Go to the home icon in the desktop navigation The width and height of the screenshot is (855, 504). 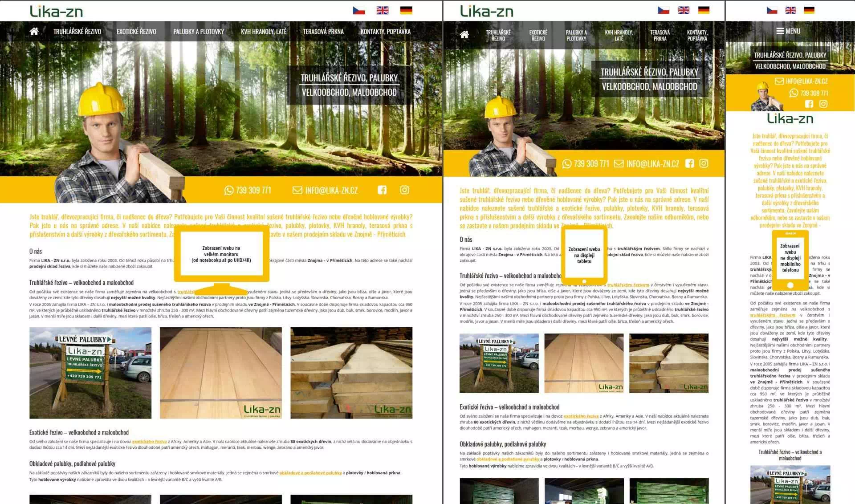34,31
